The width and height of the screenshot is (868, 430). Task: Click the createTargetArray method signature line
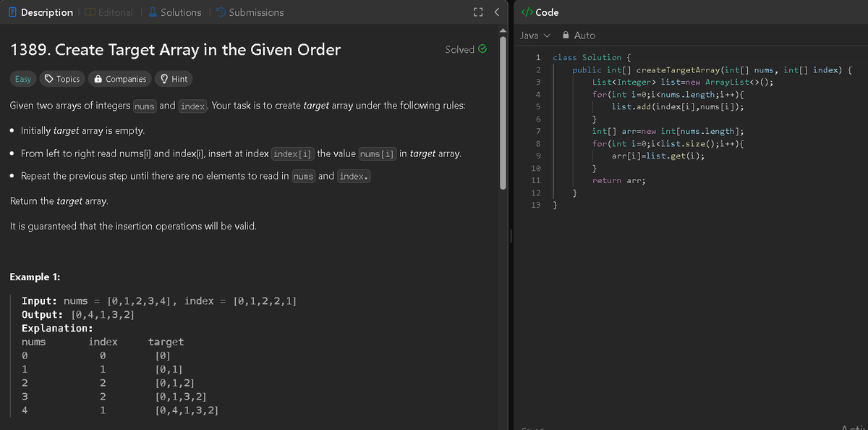coord(712,69)
